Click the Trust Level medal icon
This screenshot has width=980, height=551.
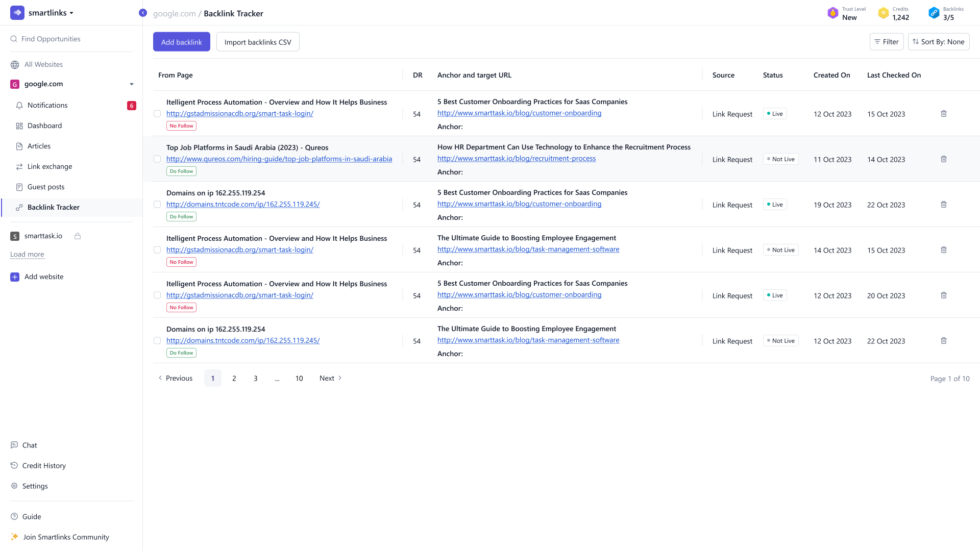click(x=832, y=13)
